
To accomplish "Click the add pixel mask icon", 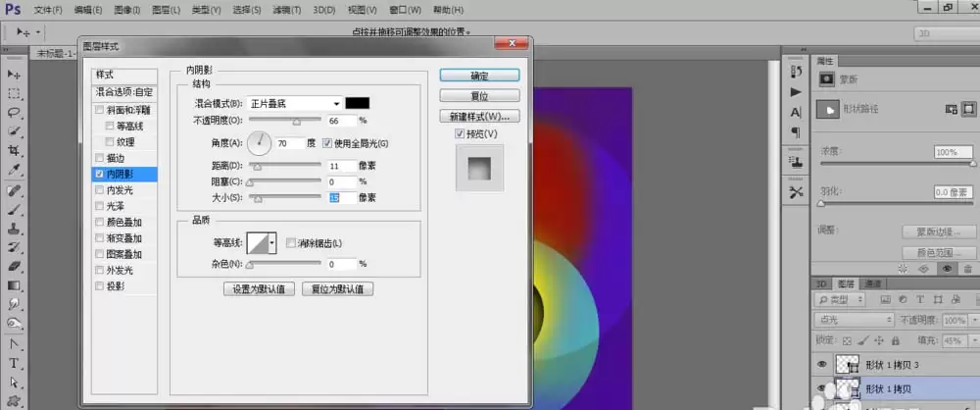I will (952, 109).
